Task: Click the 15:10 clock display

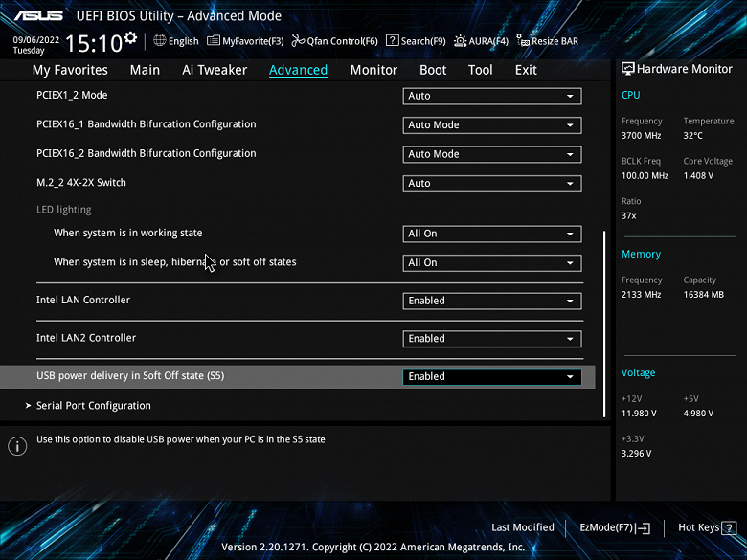Action: [x=94, y=43]
